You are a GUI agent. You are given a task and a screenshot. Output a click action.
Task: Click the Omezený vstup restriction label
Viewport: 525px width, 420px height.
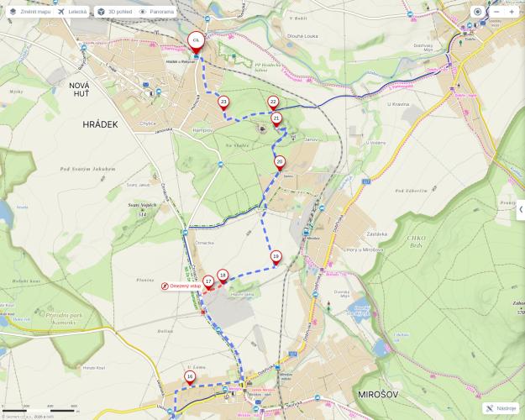click(x=185, y=286)
